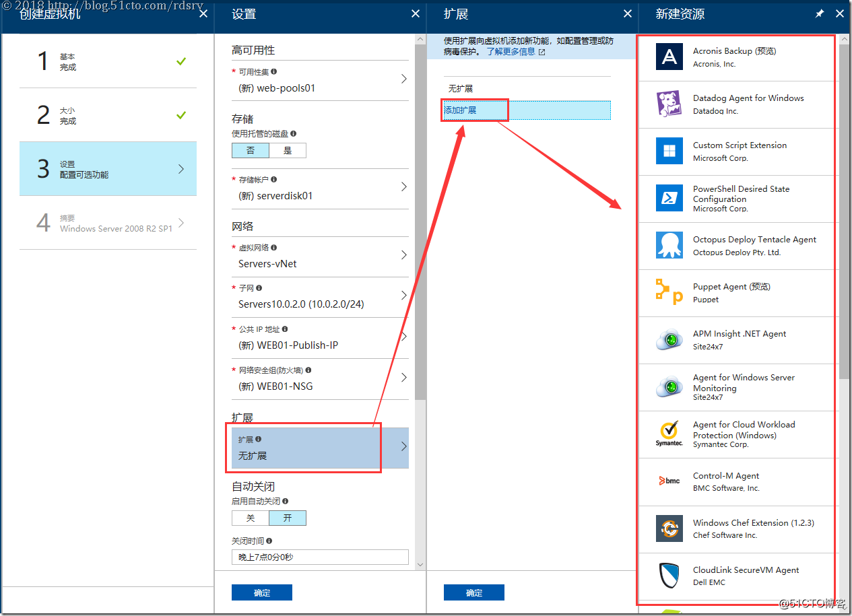Image resolution: width=852 pixels, height=616 pixels.
Task: Select step 3 设置 配置可选功能
Action: point(108,169)
